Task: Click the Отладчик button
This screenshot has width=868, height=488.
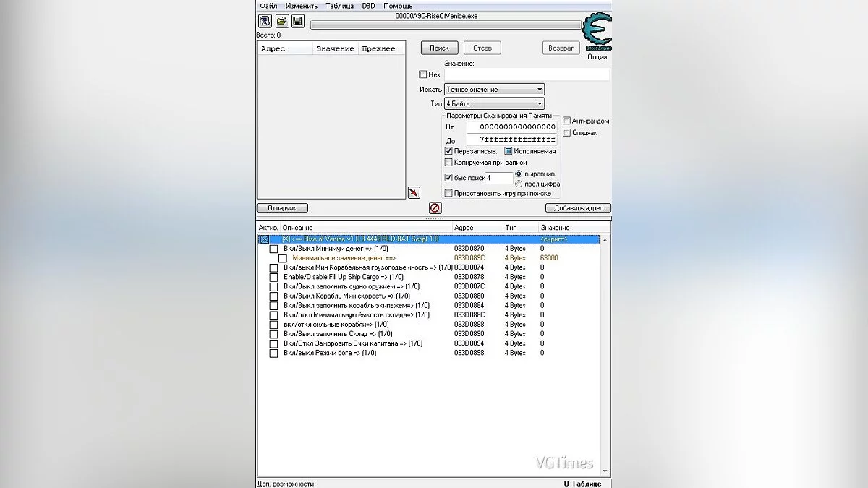Action: click(282, 208)
